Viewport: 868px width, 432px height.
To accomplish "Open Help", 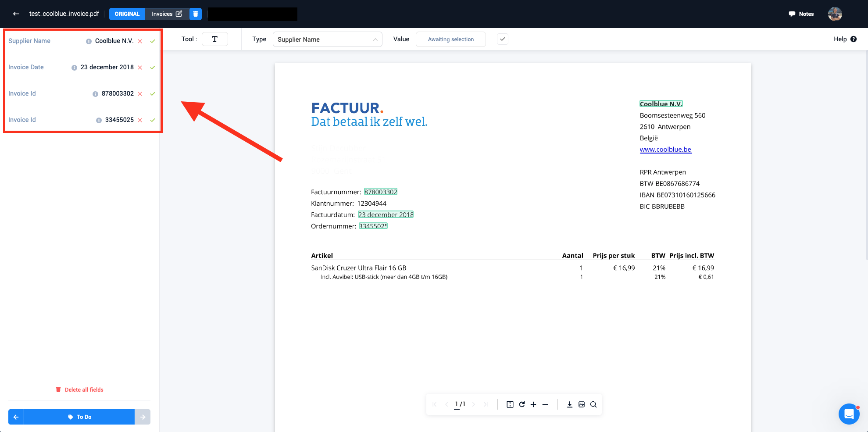I will tap(845, 39).
